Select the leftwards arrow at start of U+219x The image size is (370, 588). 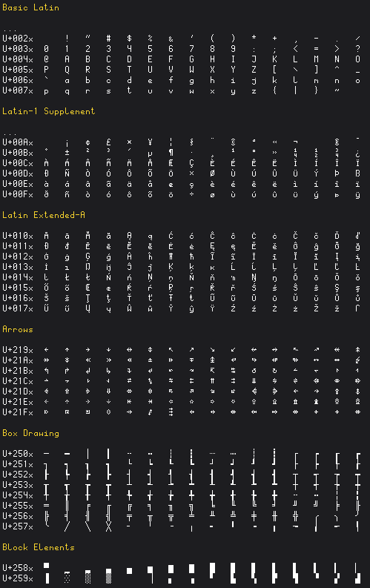(x=46, y=349)
